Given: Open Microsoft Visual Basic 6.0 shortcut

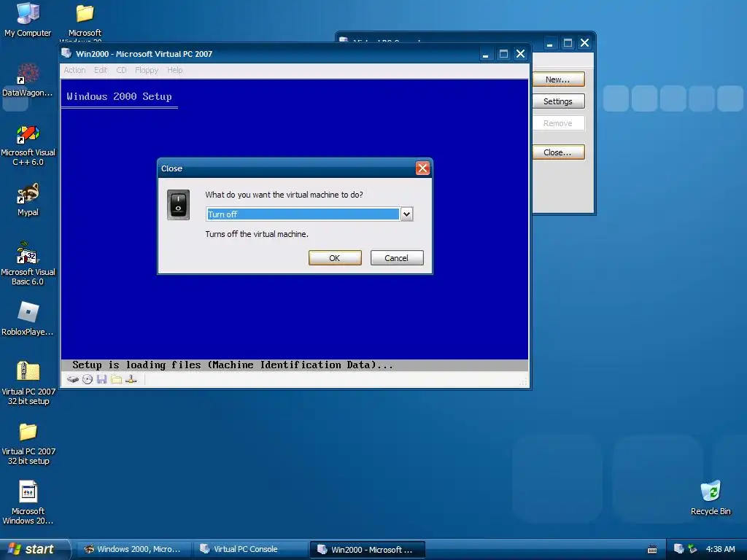Looking at the screenshot, I should tap(28, 264).
